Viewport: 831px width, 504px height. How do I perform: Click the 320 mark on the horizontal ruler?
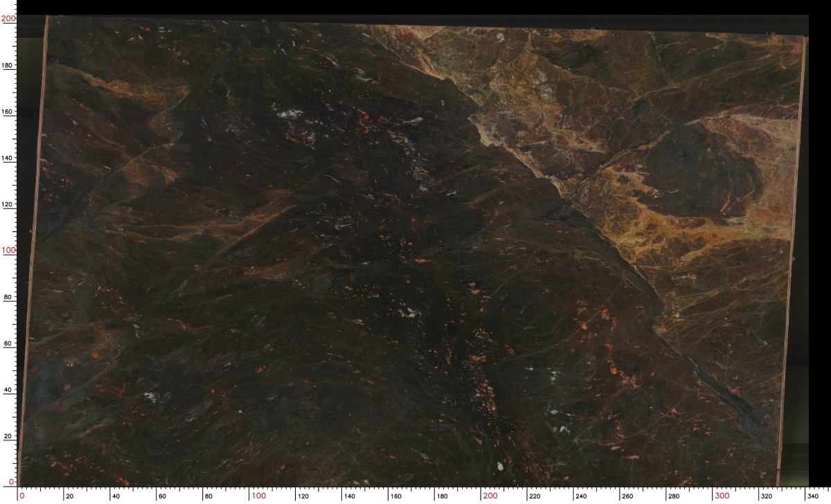(x=768, y=496)
